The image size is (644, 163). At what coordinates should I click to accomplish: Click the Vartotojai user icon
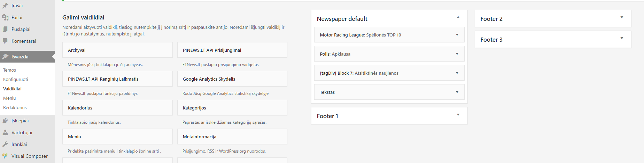pyautogui.click(x=5, y=132)
